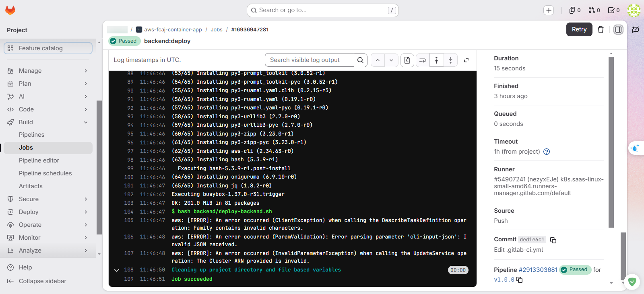Jump to top of job log
This screenshot has height=294, width=644.
point(436,60)
